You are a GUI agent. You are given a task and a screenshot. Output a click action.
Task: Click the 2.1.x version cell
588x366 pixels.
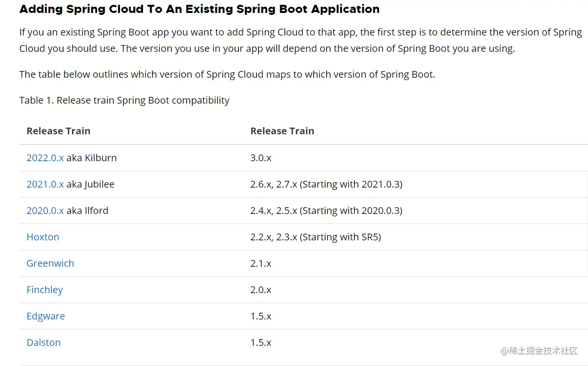(x=261, y=263)
